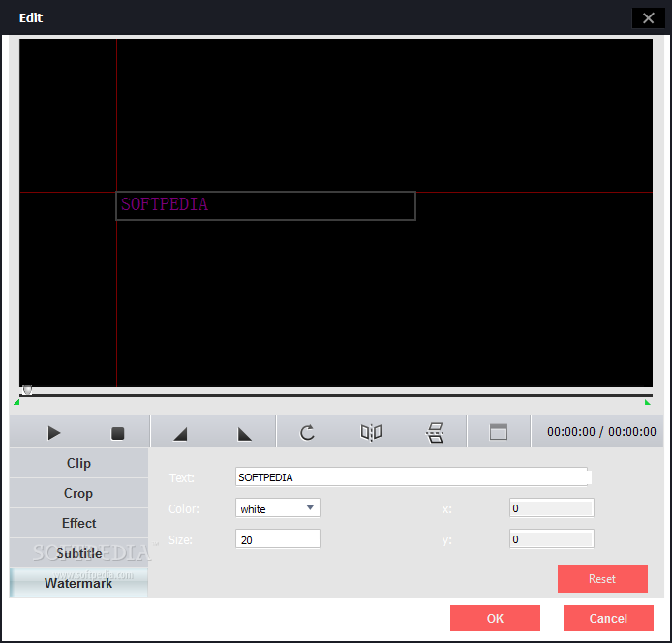Click the watermark Text input field
672x643 pixels.
click(x=413, y=477)
